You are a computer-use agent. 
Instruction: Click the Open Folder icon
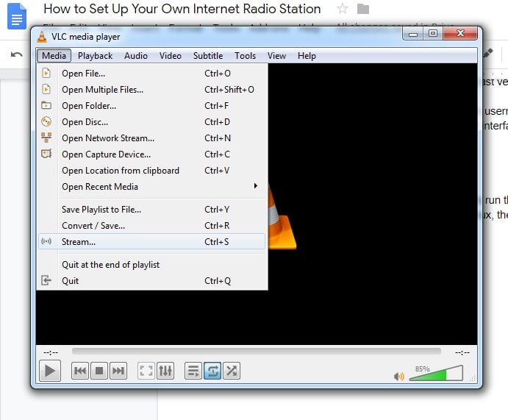46,105
